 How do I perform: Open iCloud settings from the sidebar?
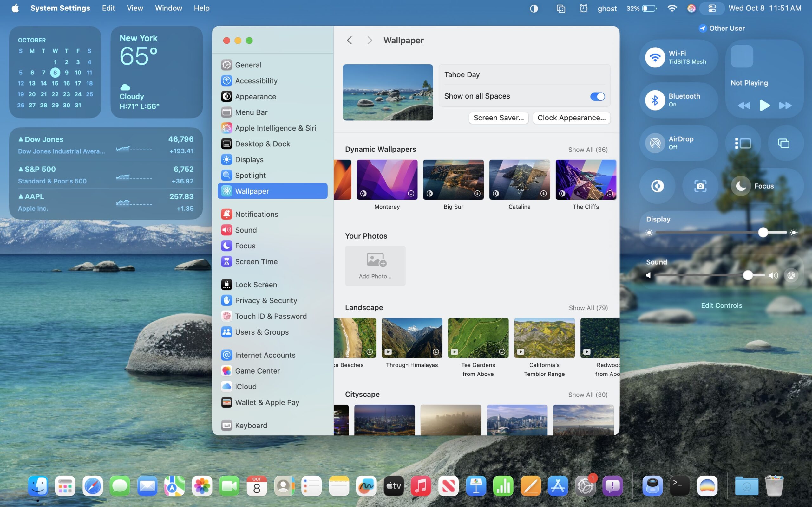[x=245, y=386]
